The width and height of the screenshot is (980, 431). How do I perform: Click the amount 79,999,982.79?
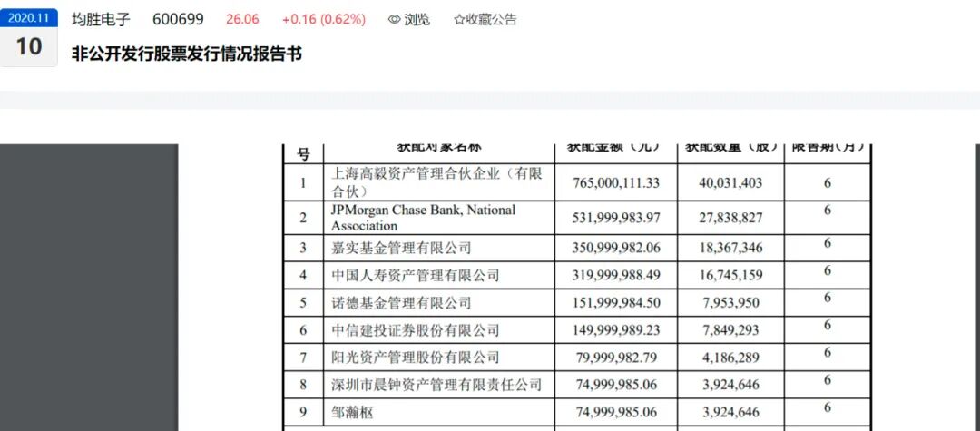[x=615, y=358]
